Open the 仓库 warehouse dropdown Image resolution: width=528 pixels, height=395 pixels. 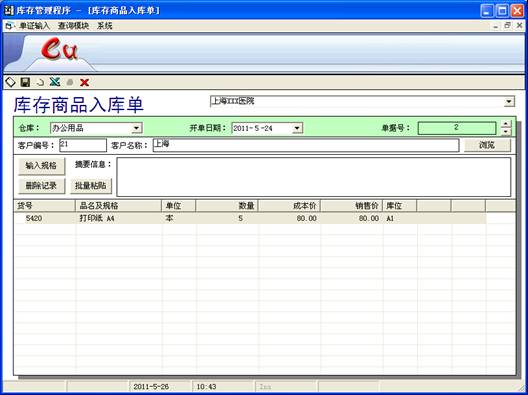coord(136,128)
